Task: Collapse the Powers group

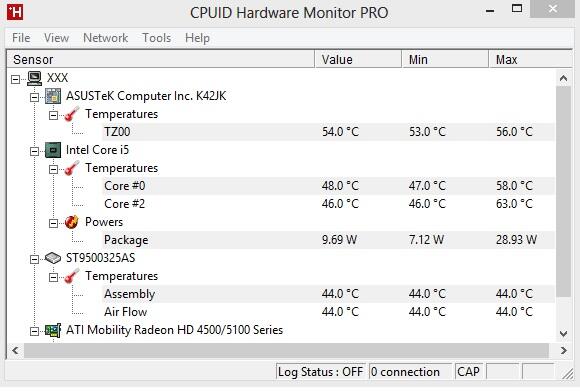Action: [53, 223]
